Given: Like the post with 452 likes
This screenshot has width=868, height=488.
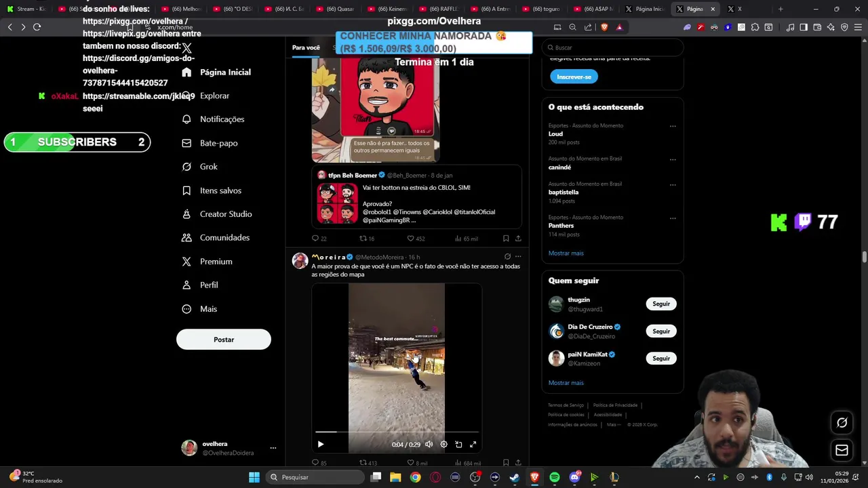Looking at the screenshot, I should coord(415,239).
